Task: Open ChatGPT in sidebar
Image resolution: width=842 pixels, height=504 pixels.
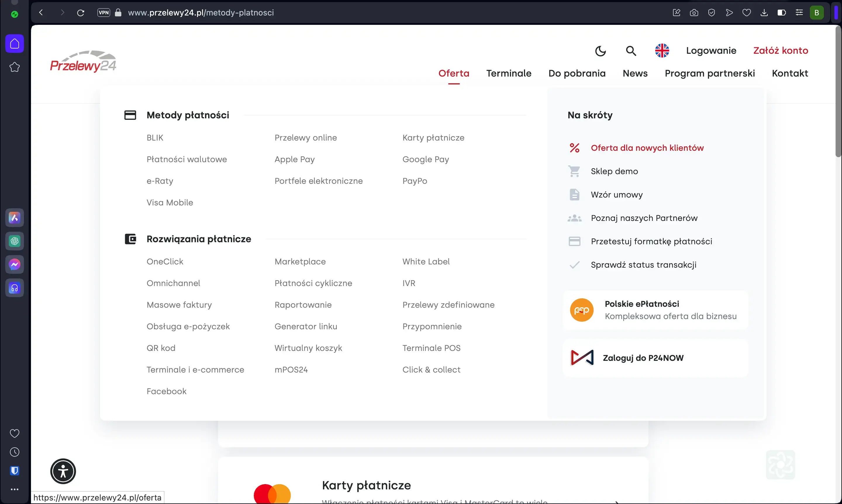Action: tap(15, 241)
